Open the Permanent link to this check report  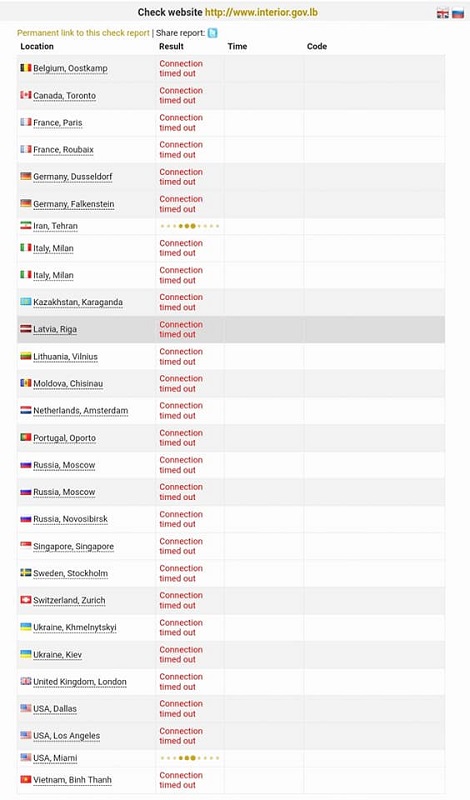point(83,33)
